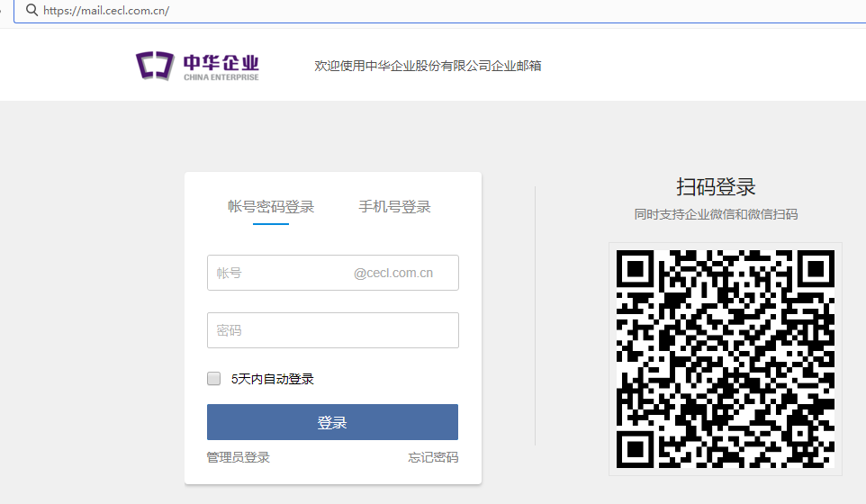The height and width of the screenshot is (504, 866).
Task: Click the China Enterprise purple logo
Action: pos(154,66)
